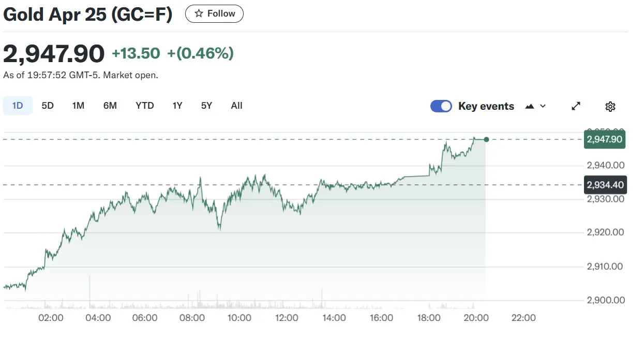Show the 6M chart range
644x337 pixels.
click(x=110, y=106)
